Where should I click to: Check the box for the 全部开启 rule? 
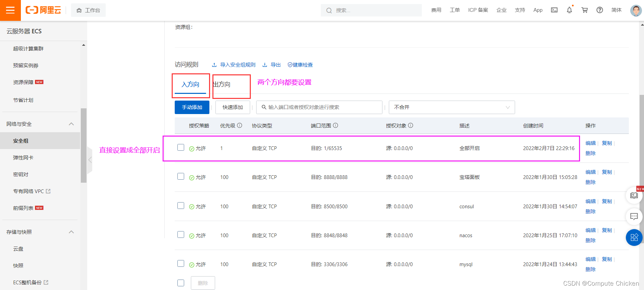(x=181, y=147)
